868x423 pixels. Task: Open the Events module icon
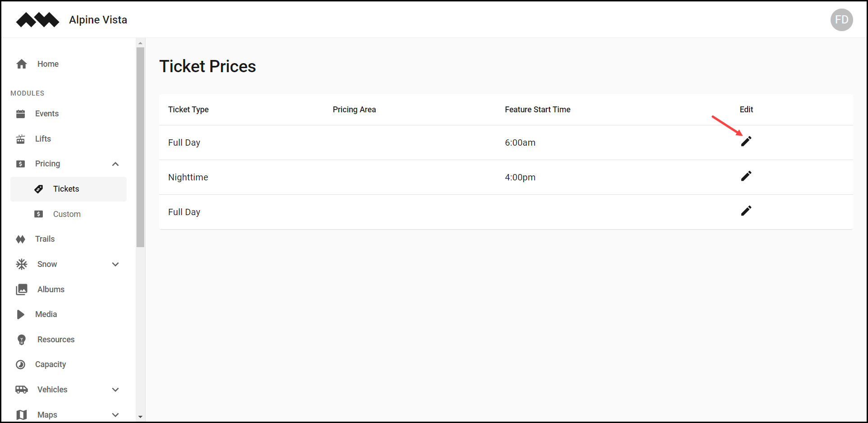[21, 114]
